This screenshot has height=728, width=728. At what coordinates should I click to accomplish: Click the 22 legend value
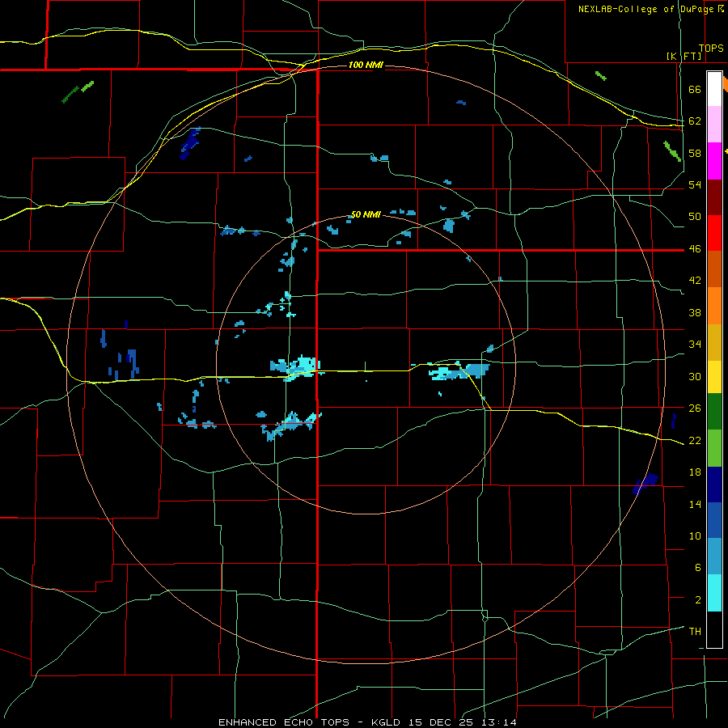[x=695, y=440]
